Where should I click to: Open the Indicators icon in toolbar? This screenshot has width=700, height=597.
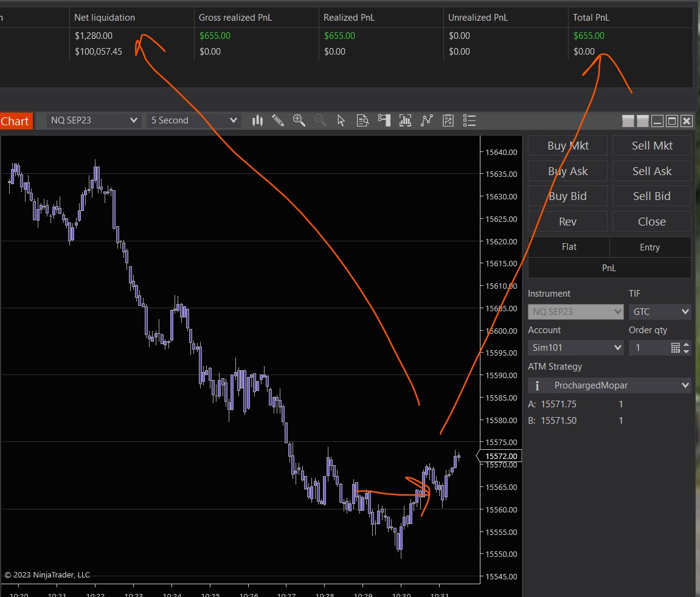tap(406, 120)
